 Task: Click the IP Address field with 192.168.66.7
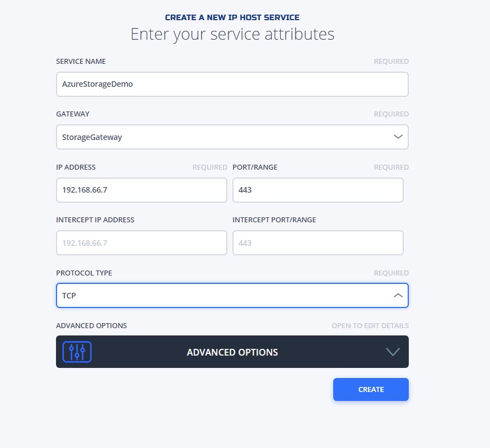142,190
